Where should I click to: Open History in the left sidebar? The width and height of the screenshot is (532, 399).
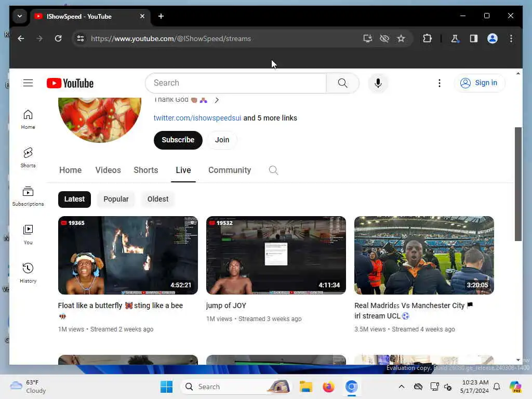[28, 273]
